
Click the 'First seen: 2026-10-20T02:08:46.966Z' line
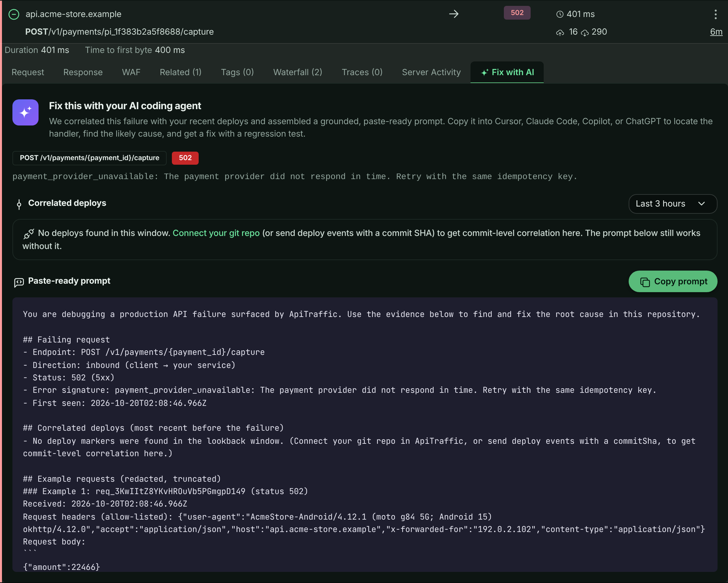(115, 403)
